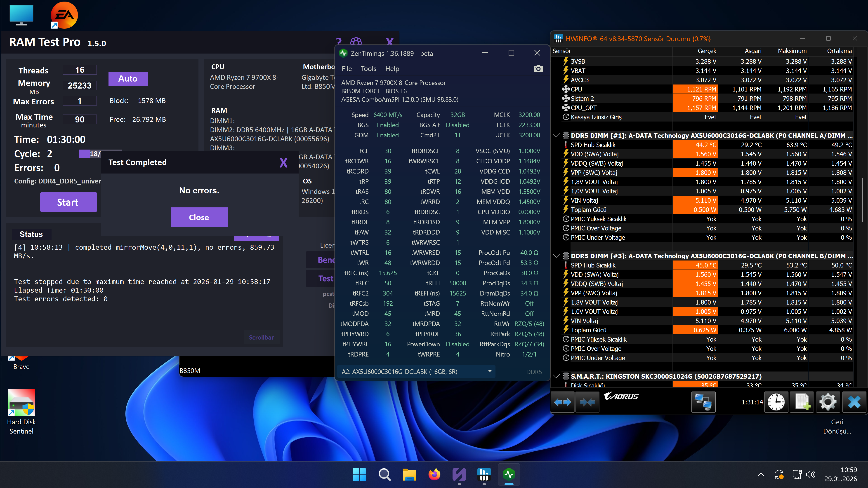The image size is (868, 488).
Task: Switch to HWiNFO taskbar icon
Action: tap(484, 475)
